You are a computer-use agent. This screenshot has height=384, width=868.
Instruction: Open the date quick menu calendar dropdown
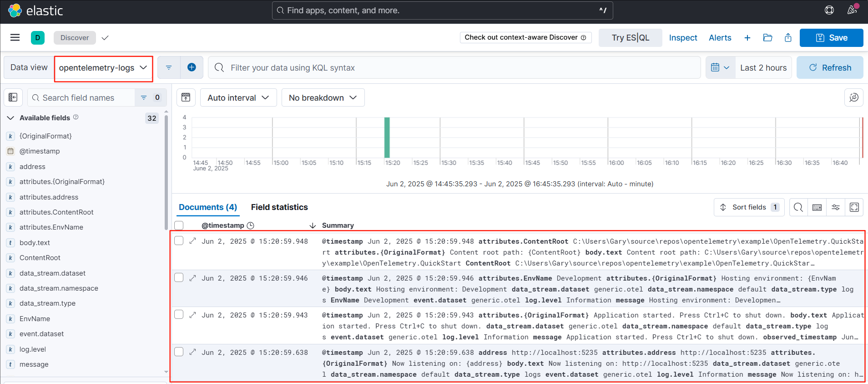click(720, 67)
